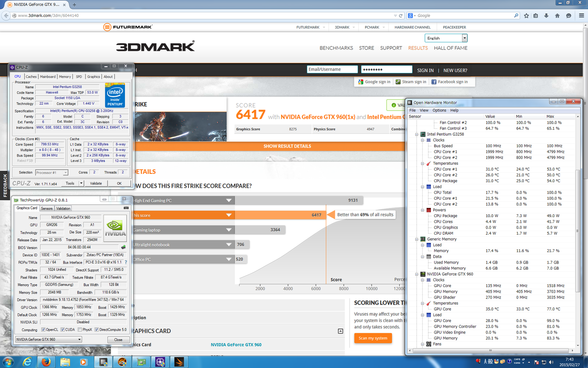Collapse the Intel Pentium G3258 tree node

tap(417, 134)
